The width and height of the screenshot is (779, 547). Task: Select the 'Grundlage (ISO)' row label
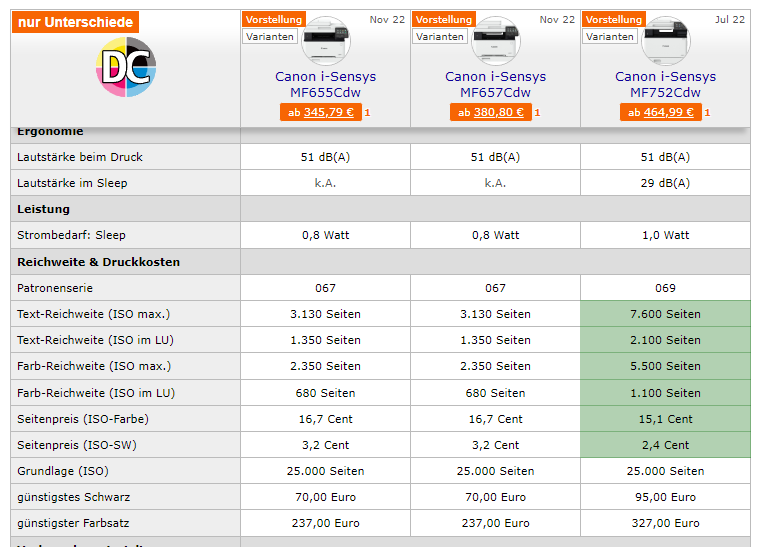[x=63, y=471]
